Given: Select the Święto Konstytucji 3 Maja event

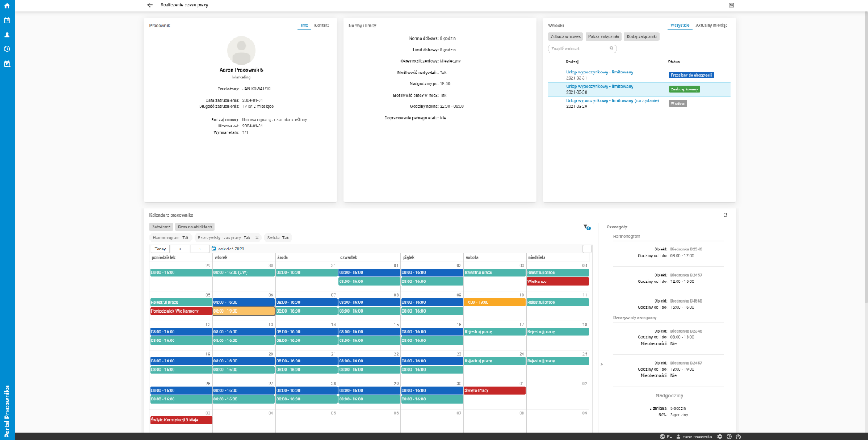Looking at the screenshot, I should [x=181, y=420].
